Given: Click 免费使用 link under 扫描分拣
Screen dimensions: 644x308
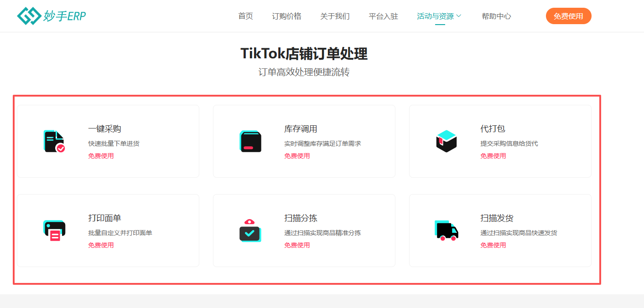Looking at the screenshot, I should [x=297, y=245].
